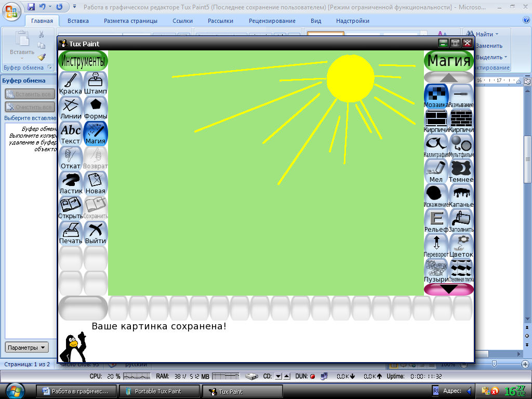Open the Разметка страницы tab in Word

(130, 21)
